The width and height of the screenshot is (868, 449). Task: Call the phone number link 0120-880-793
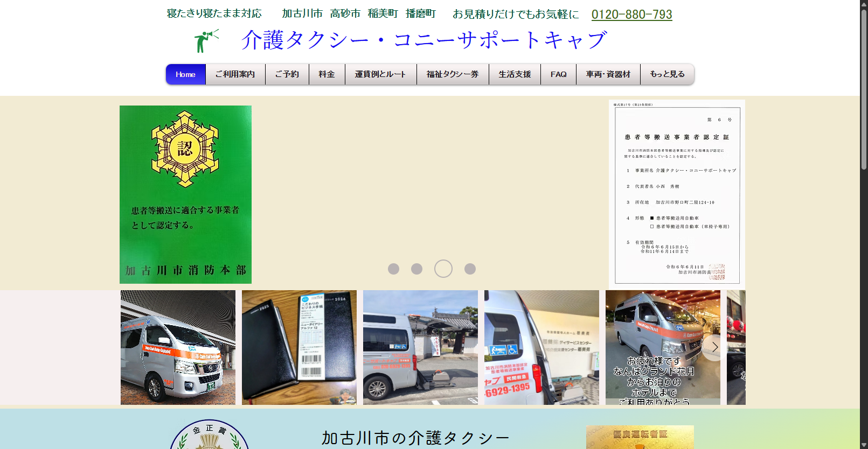[631, 15]
